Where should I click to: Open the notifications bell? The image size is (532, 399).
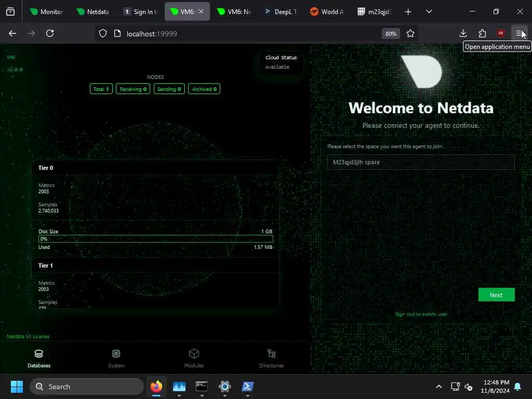(518, 387)
